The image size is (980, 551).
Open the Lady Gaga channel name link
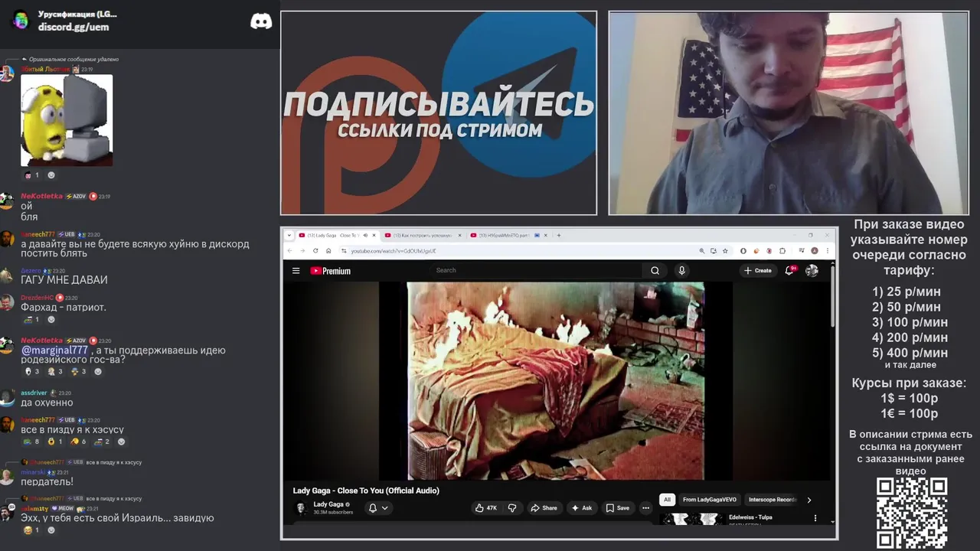point(328,504)
